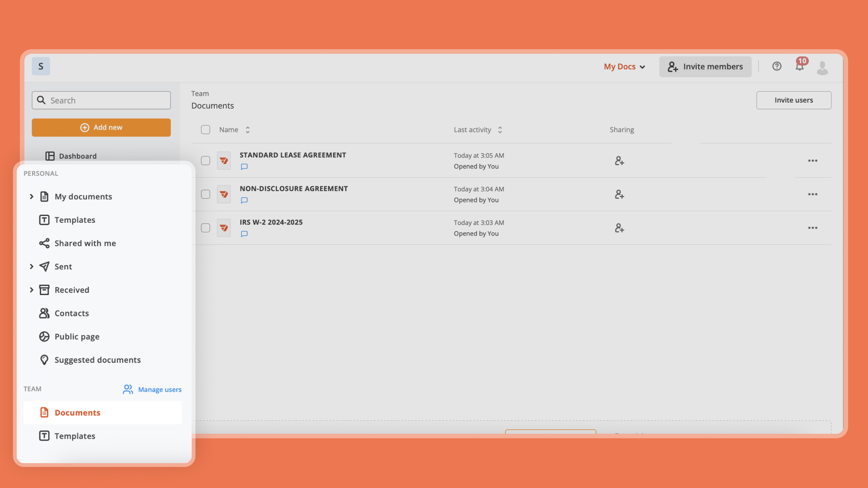Check the select-all checkbox above document list
The image size is (868, 488).
[x=205, y=129]
